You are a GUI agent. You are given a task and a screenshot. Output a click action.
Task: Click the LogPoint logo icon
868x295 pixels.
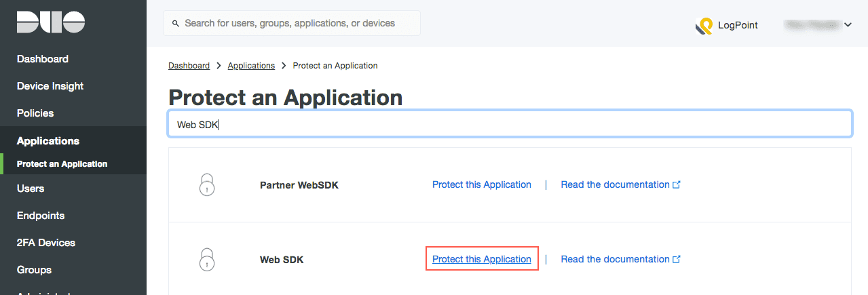(704, 26)
